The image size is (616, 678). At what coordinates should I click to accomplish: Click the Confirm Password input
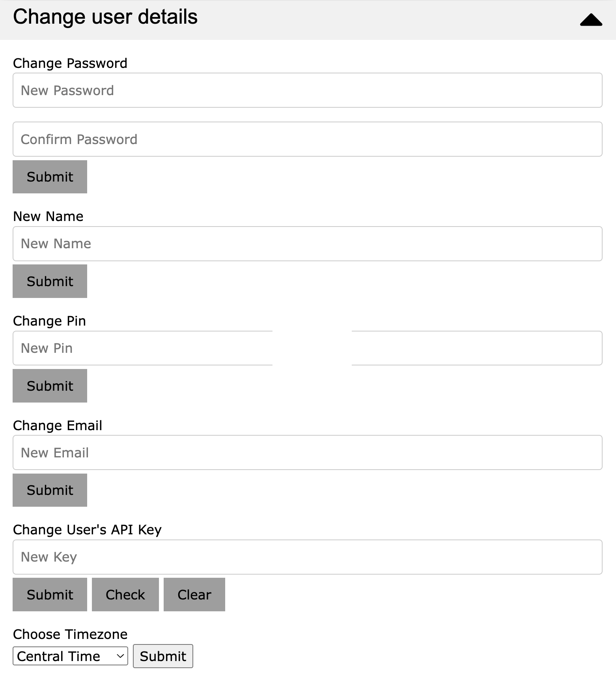point(308,139)
